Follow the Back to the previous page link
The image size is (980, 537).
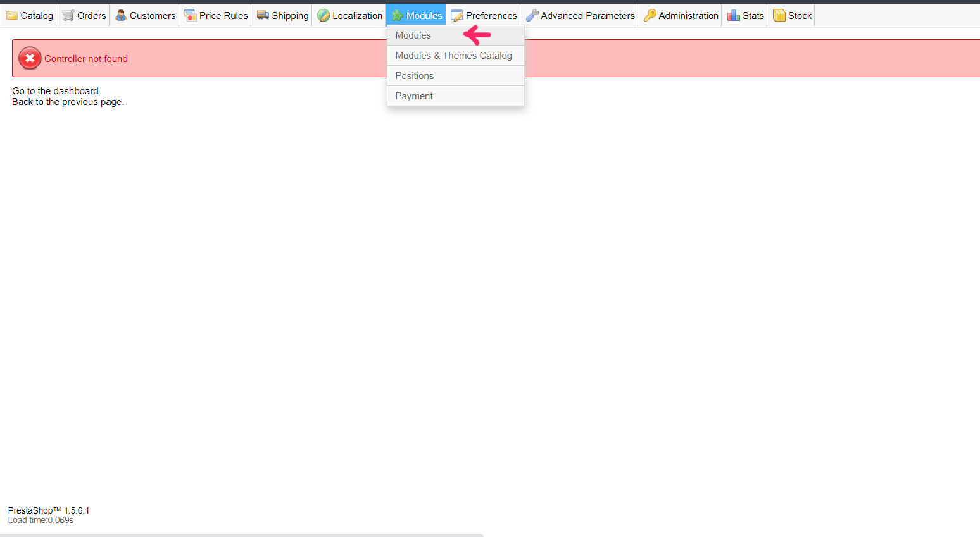point(67,102)
